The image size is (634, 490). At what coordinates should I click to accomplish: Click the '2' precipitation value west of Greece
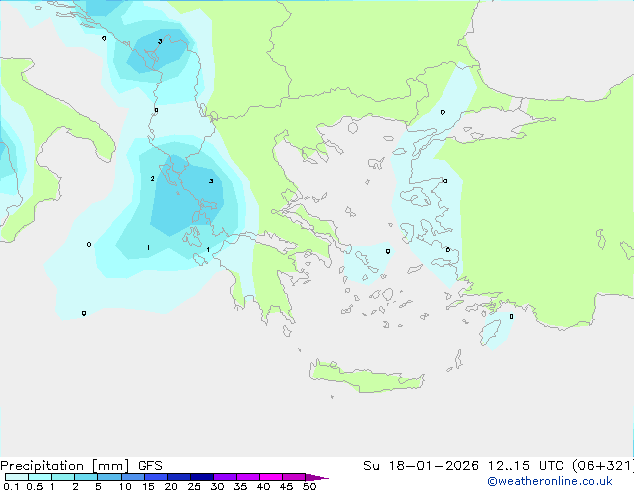152,178
